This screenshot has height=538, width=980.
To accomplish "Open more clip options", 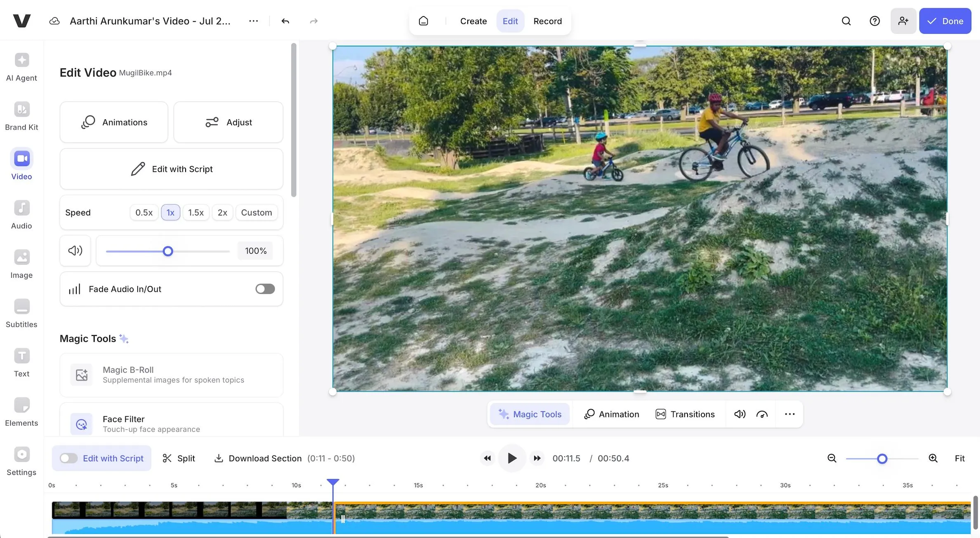I will (x=789, y=414).
